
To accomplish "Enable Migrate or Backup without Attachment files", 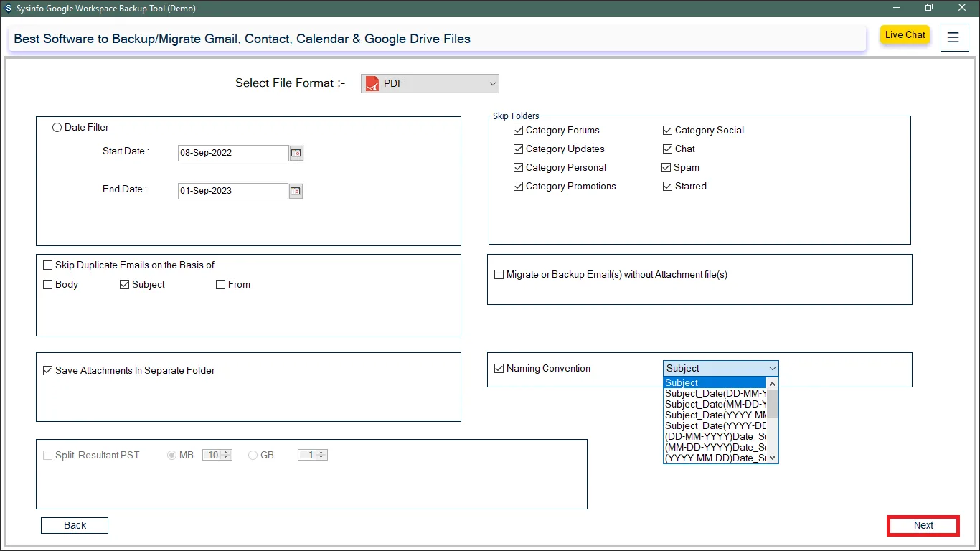I will pyautogui.click(x=499, y=275).
